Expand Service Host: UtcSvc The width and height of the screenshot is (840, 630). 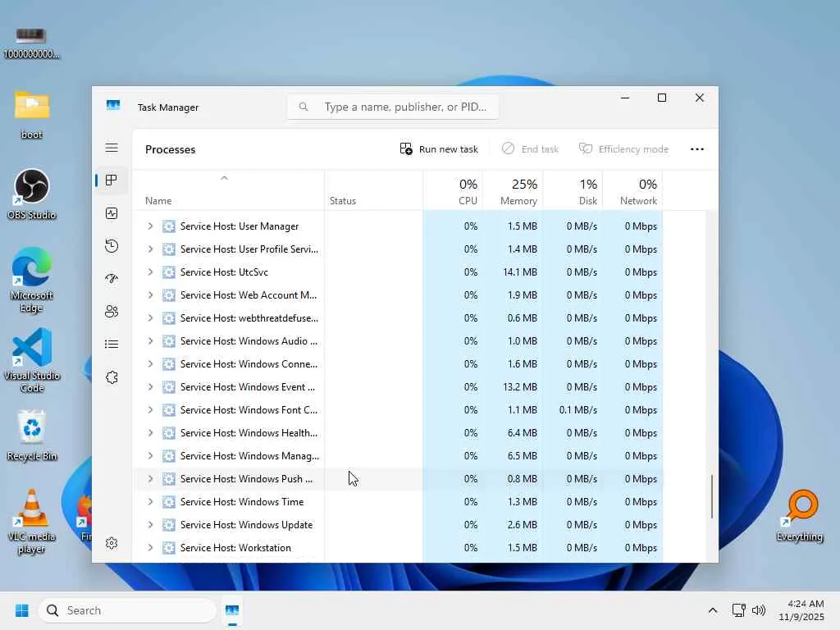click(x=151, y=272)
